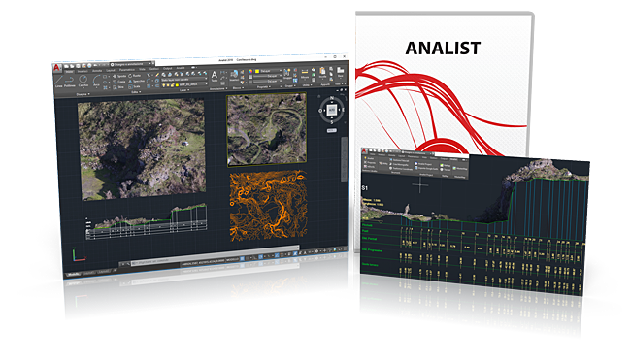Select the Modello tab at bottom left
631x364 pixels.
[x=73, y=275]
